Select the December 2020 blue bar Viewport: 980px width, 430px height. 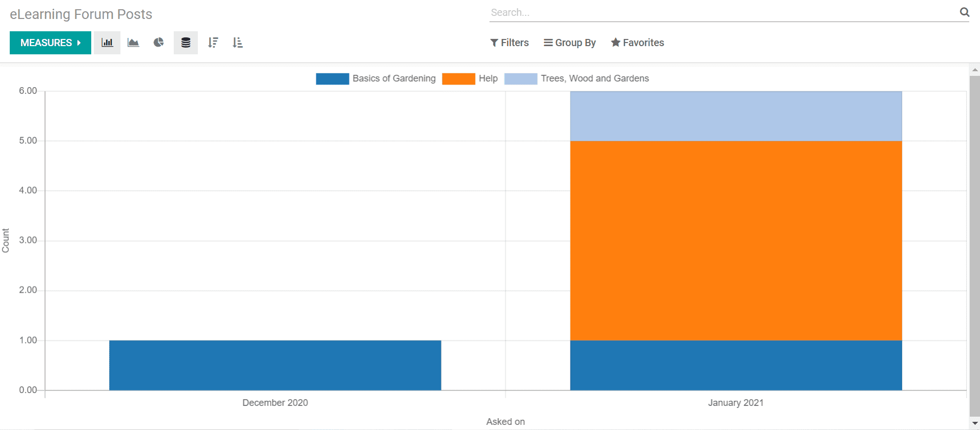tap(275, 365)
